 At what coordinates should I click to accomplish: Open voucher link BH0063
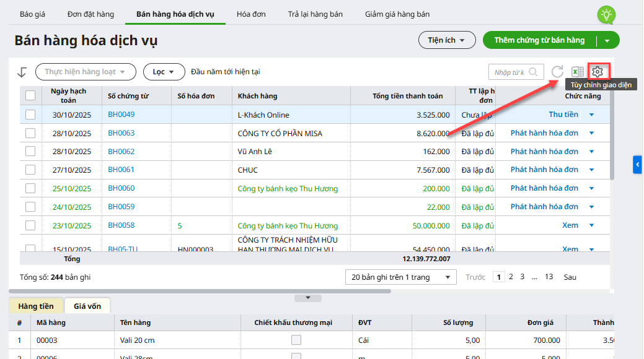pos(121,133)
